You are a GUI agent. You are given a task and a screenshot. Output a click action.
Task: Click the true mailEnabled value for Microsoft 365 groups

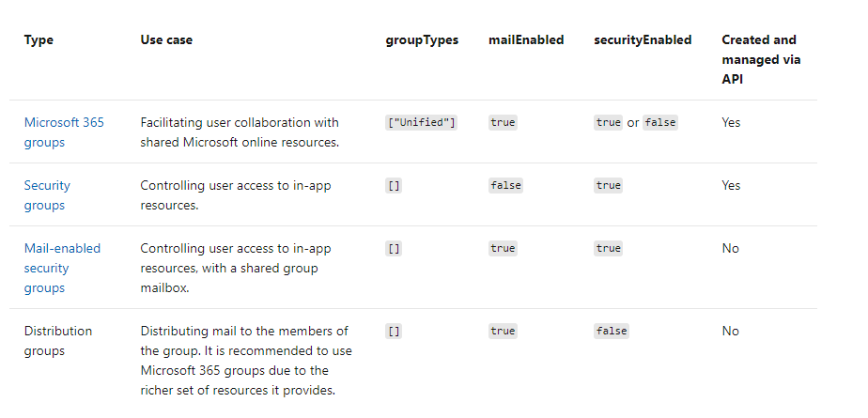click(x=503, y=122)
